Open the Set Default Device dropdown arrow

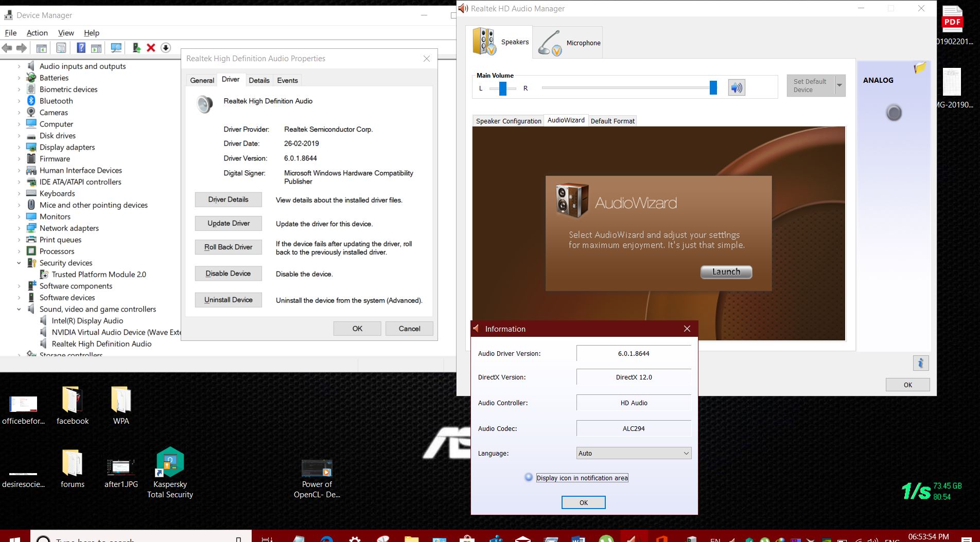click(839, 85)
